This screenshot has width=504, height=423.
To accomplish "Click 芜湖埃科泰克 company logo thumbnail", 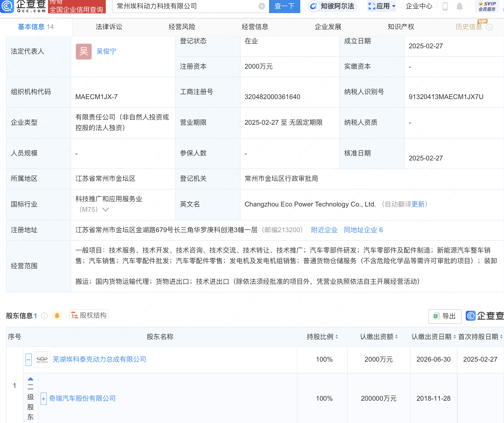I will pos(42,360).
